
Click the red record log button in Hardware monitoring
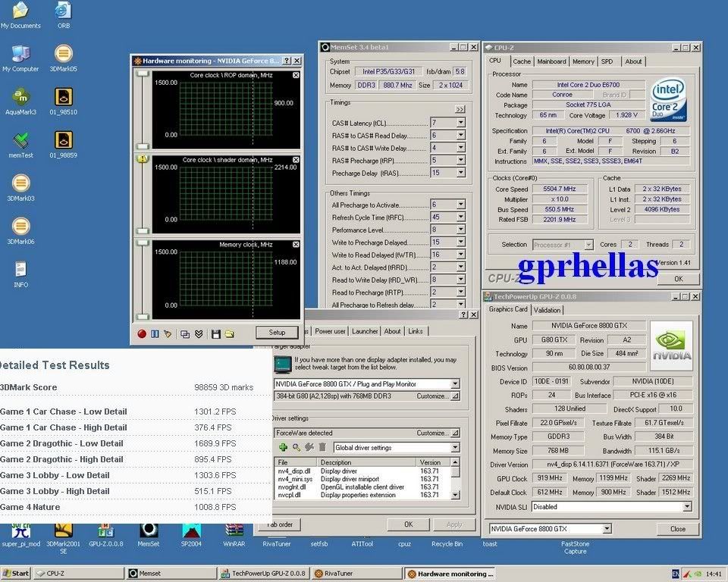[142, 333]
